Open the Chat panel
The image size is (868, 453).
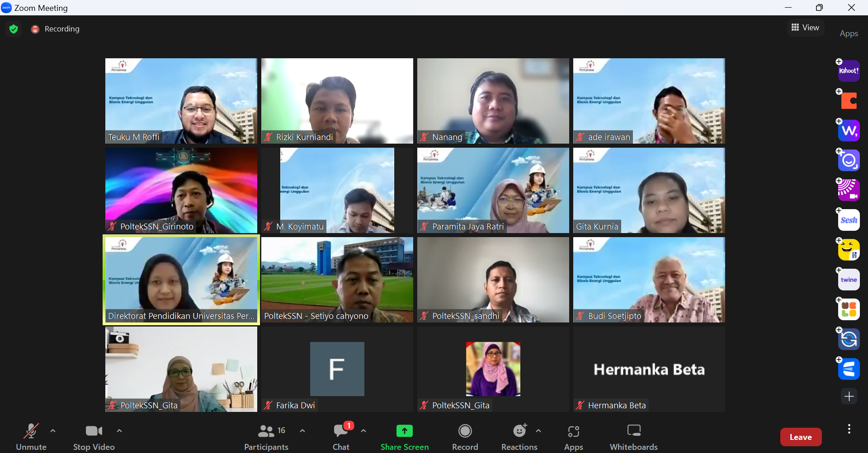click(x=341, y=437)
